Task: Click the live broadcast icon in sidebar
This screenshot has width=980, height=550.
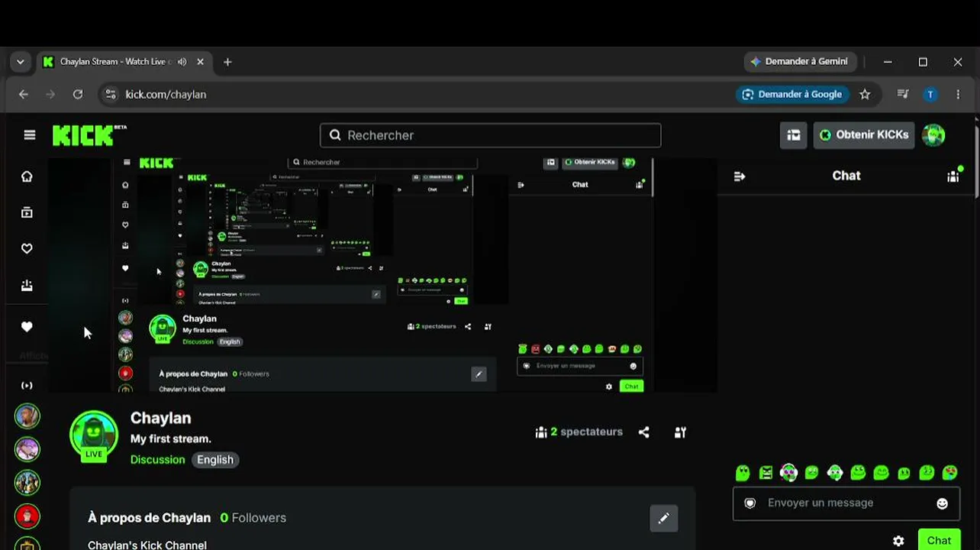Action: click(27, 385)
